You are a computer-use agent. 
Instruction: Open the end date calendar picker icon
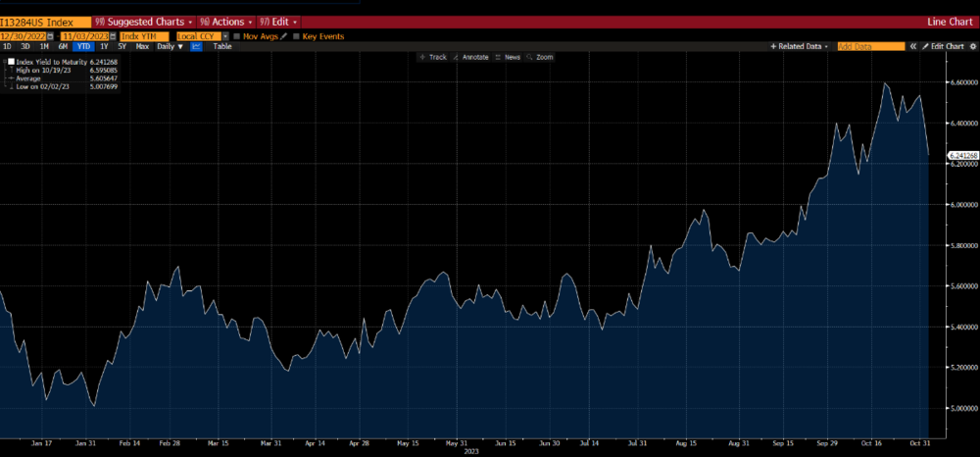113,36
